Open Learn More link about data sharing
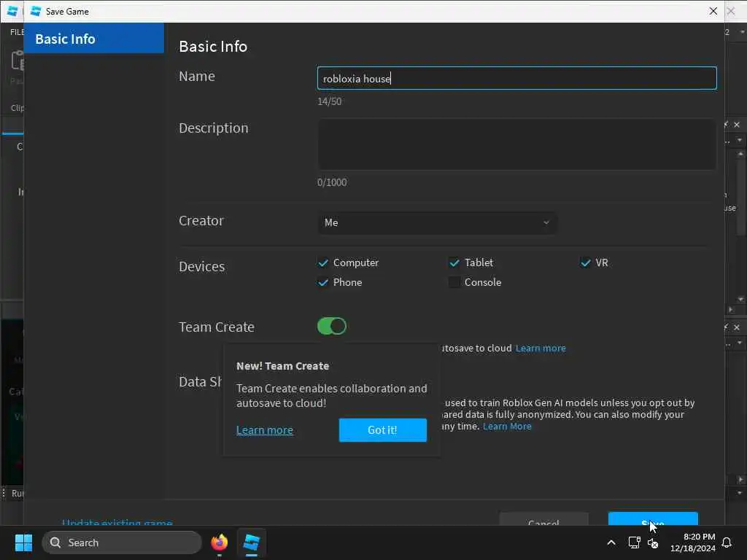The height and width of the screenshot is (560, 747). coord(507,426)
